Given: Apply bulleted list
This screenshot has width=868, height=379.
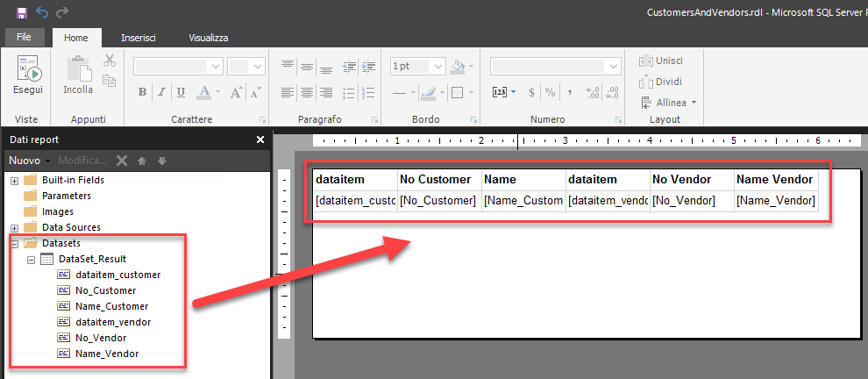Looking at the screenshot, I should tap(349, 92).
